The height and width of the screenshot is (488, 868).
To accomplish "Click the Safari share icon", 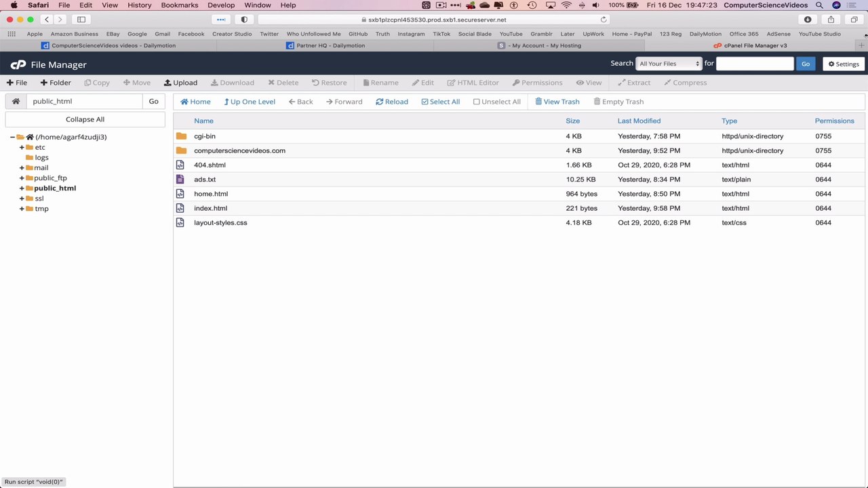I will click(x=831, y=20).
